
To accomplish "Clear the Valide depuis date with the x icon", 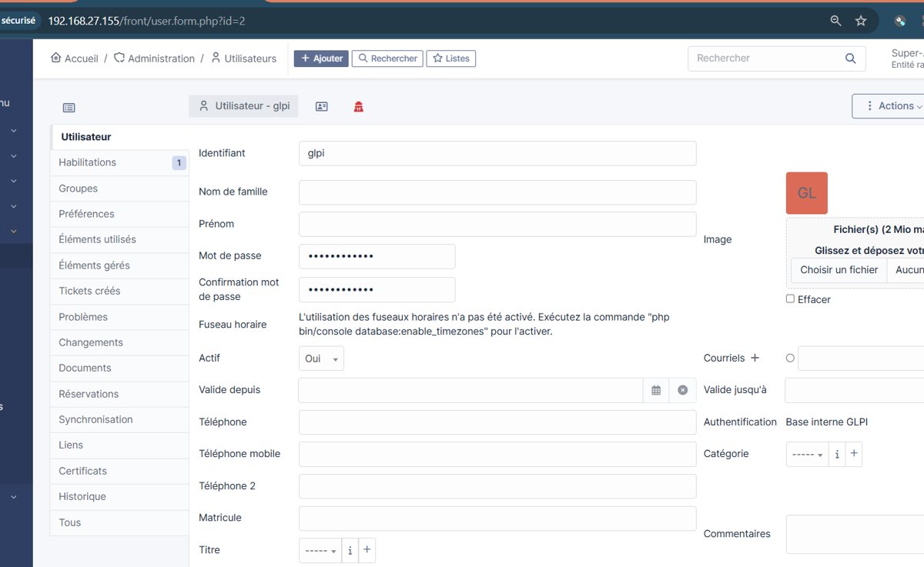I will click(x=682, y=390).
